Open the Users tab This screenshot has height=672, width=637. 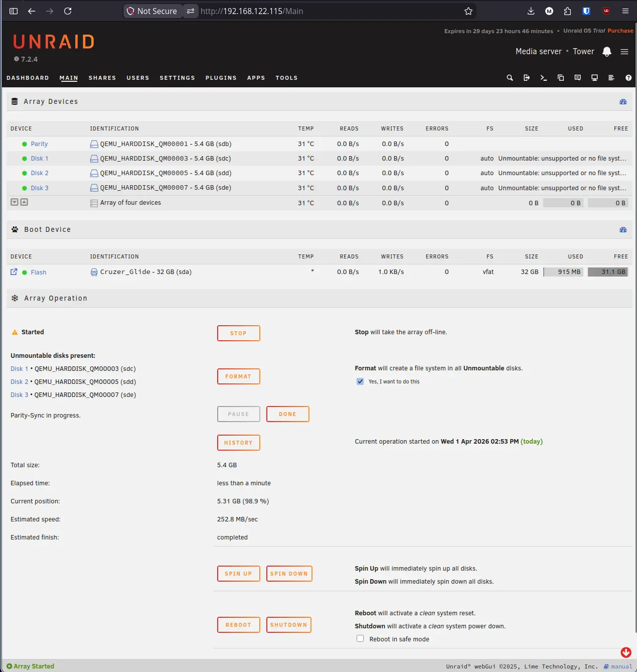coord(138,78)
